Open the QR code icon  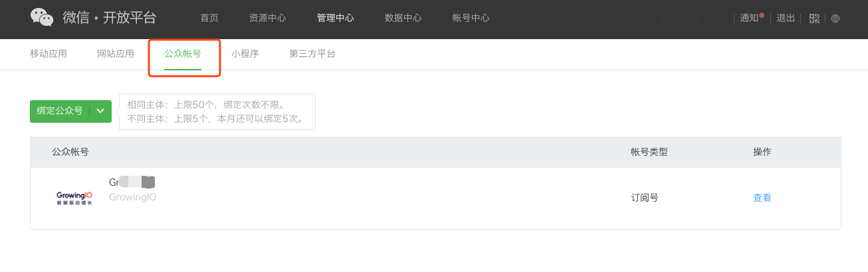pyautogui.click(x=814, y=19)
